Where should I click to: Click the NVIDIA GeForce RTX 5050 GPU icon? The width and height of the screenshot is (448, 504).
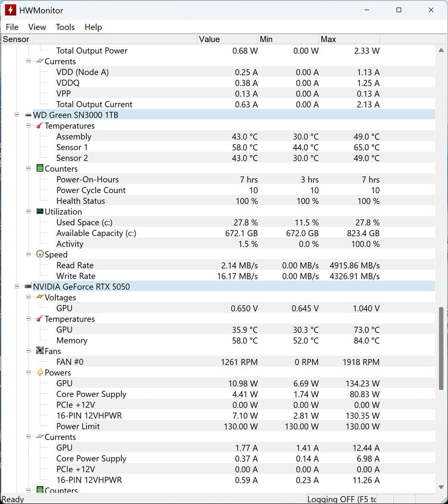coord(28,287)
